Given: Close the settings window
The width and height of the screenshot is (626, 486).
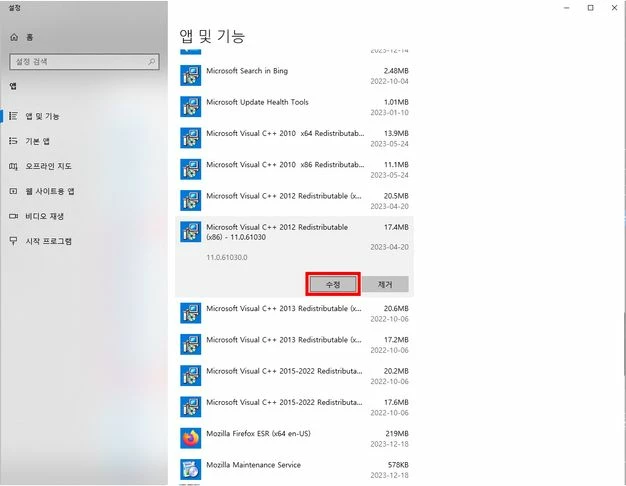Looking at the screenshot, I should (x=614, y=8).
